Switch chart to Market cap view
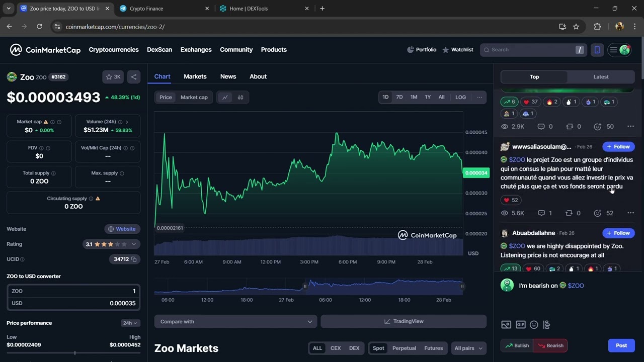The image size is (644, 362). [194, 98]
